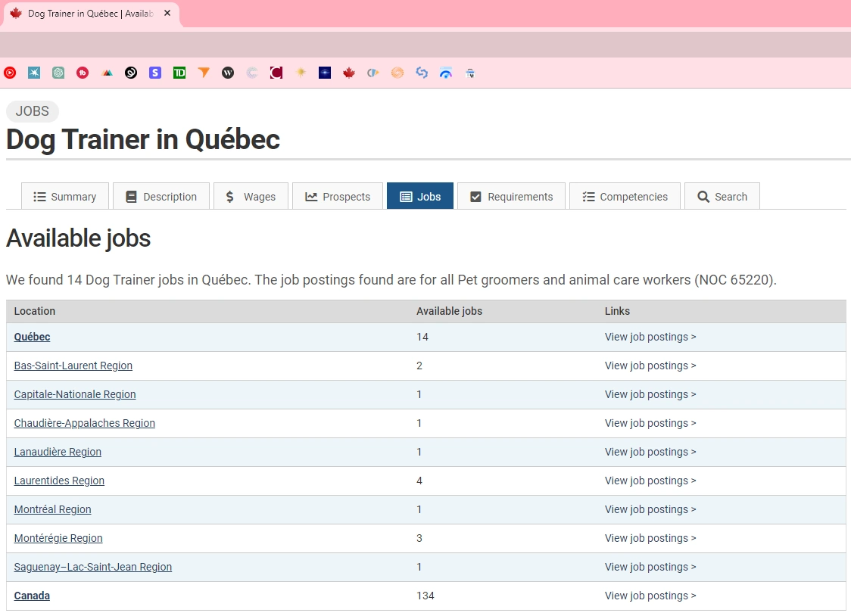Open the black W bookmark icon
The image size is (851, 616).
point(228,73)
